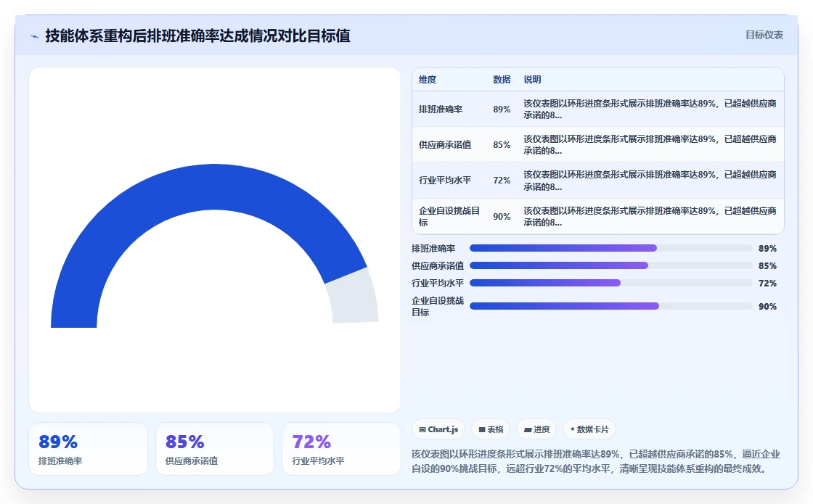The image size is (813, 504).
Task: Click the 说明 column header
Action: tap(532, 80)
